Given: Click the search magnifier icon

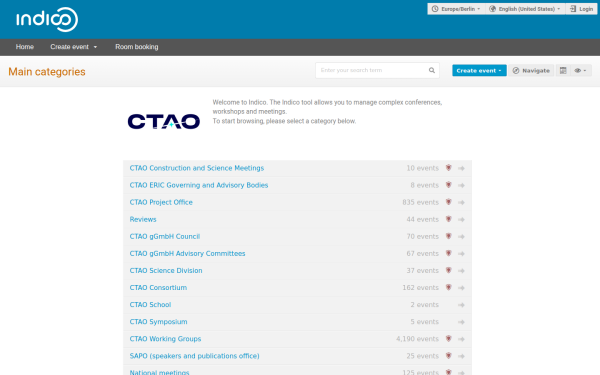Looking at the screenshot, I should (x=432, y=70).
